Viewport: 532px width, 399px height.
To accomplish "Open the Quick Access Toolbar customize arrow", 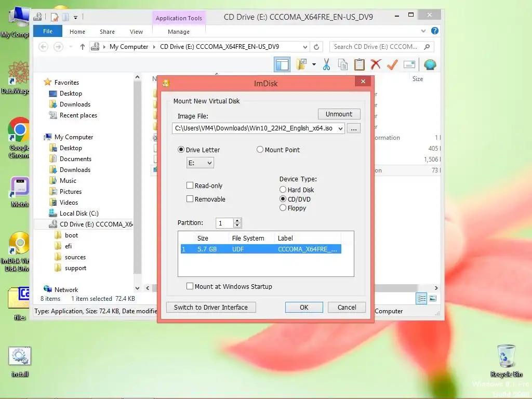I will click(x=76, y=17).
